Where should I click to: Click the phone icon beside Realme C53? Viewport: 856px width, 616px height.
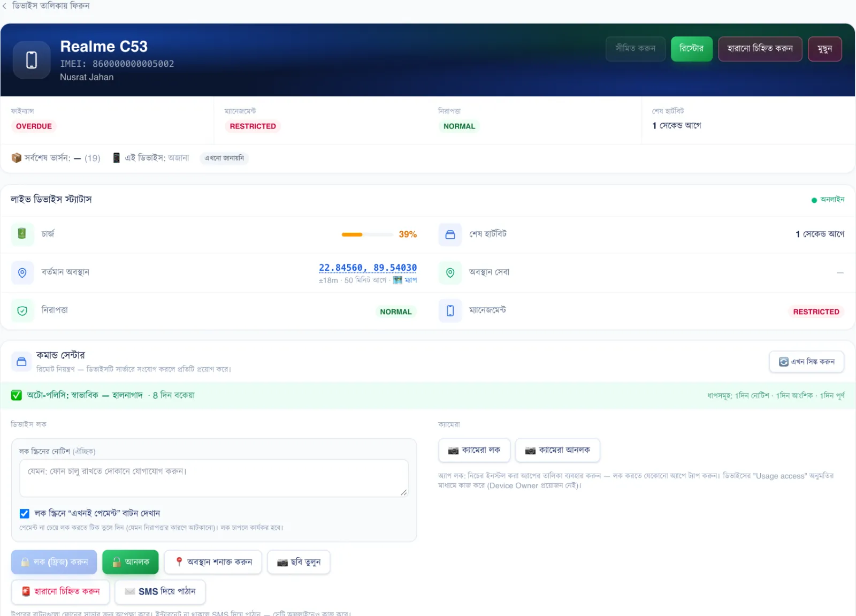32,60
